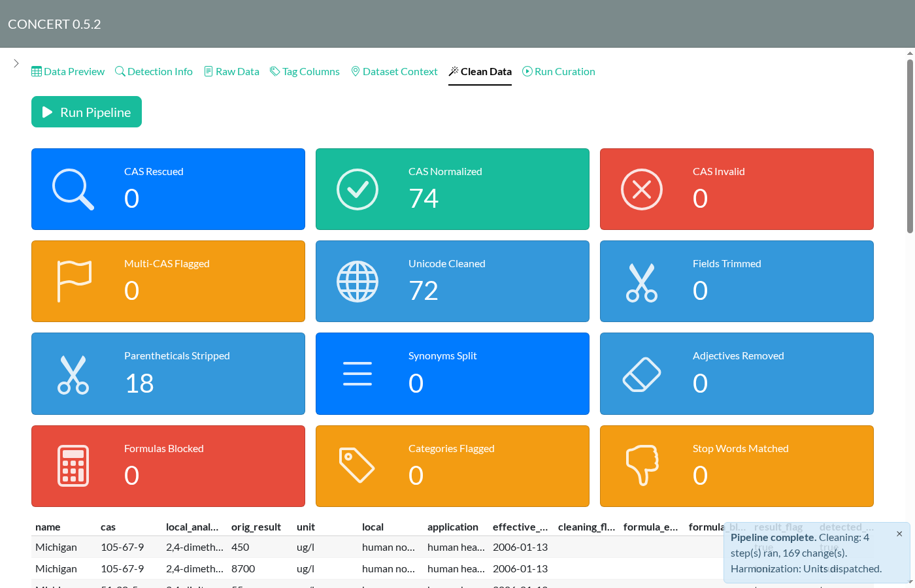Open the Data Preview tab

click(68, 71)
